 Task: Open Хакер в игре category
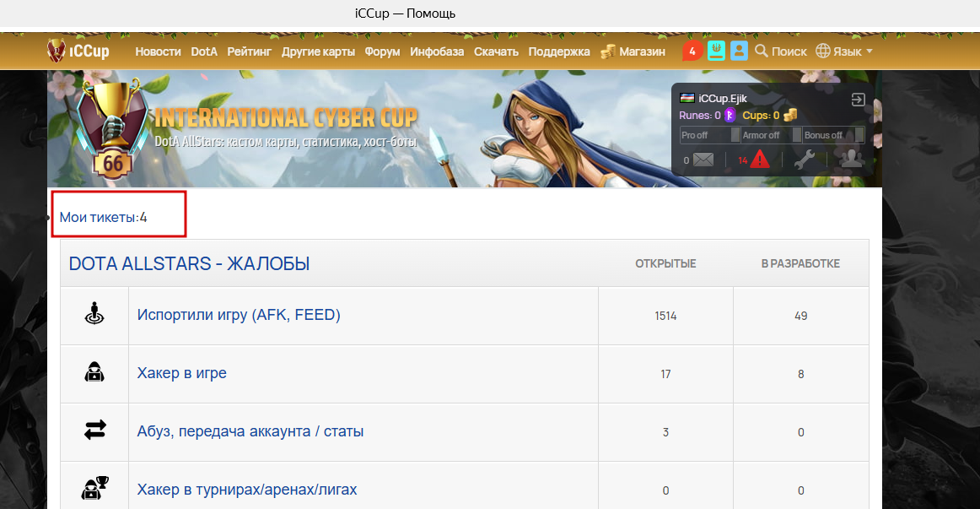click(x=182, y=373)
